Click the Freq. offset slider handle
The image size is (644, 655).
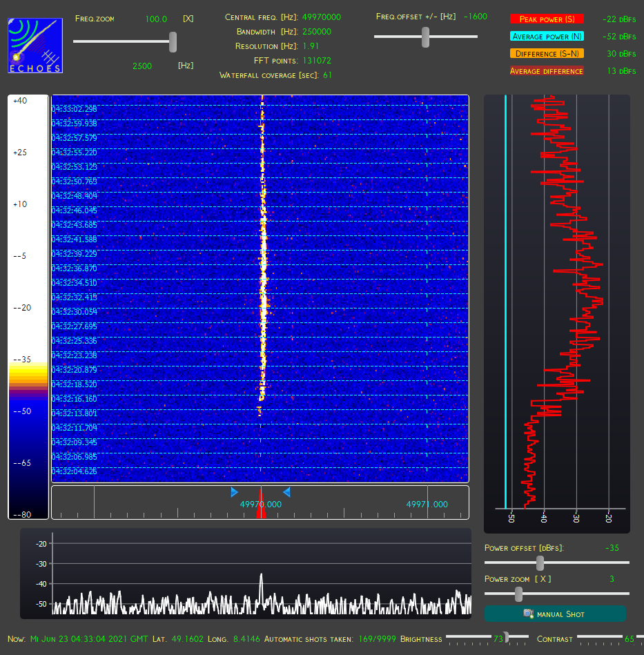coord(425,37)
